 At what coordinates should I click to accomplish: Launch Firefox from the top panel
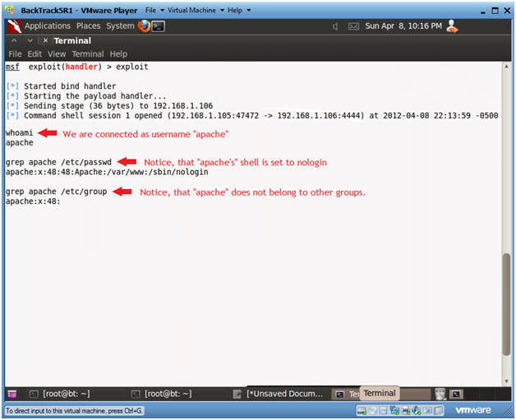point(144,26)
